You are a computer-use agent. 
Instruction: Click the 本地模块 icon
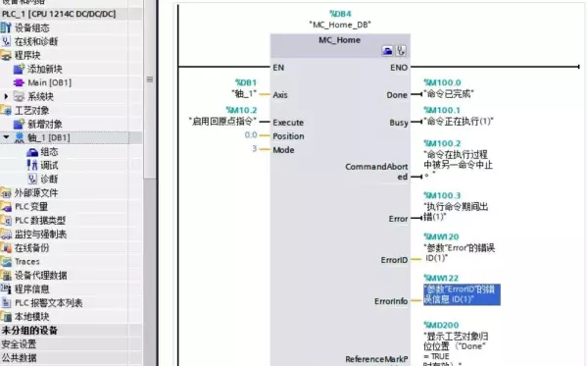pyautogui.click(x=6, y=317)
